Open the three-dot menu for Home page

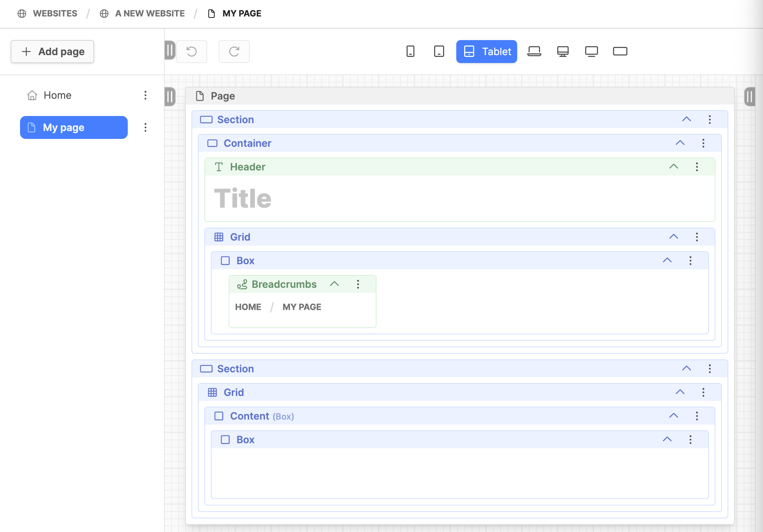(x=145, y=95)
